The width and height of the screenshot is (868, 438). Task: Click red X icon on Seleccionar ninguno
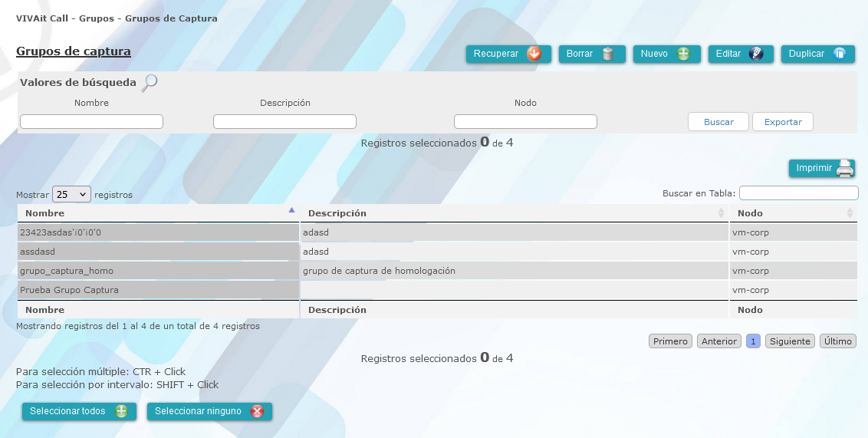[x=258, y=411]
